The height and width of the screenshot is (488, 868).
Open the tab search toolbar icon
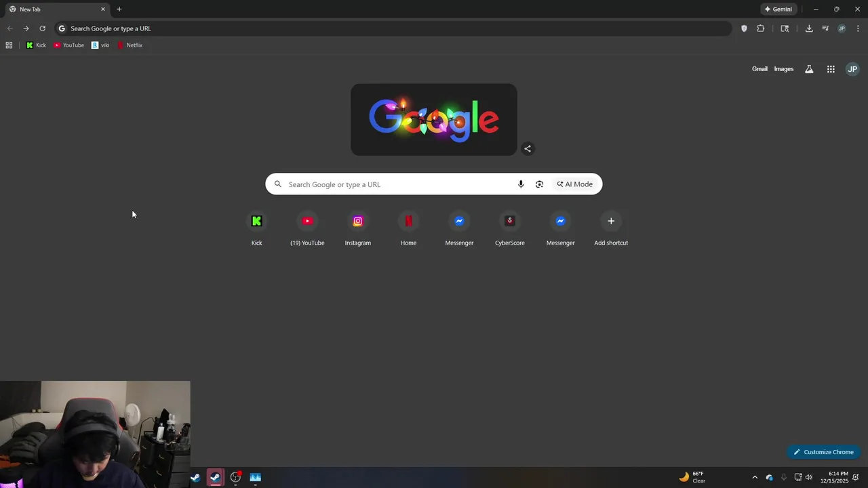(785, 28)
